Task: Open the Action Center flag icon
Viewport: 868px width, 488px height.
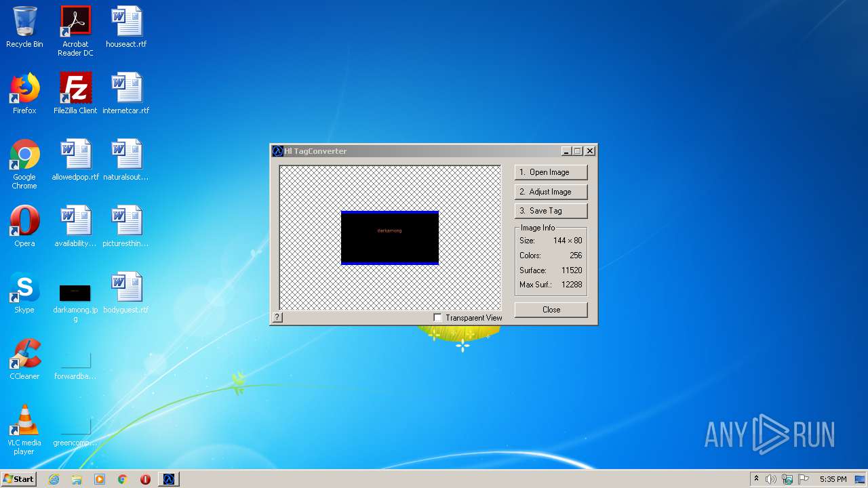Action: (x=804, y=479)
